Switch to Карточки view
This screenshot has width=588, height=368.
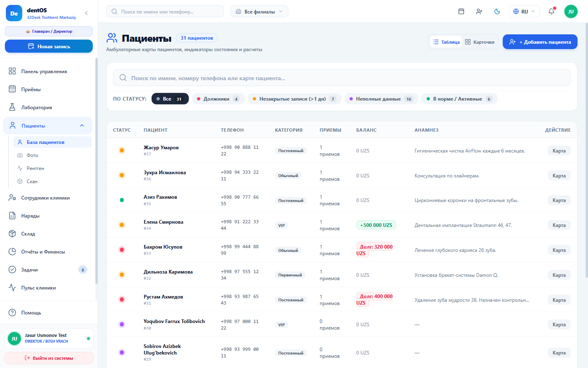480,42
